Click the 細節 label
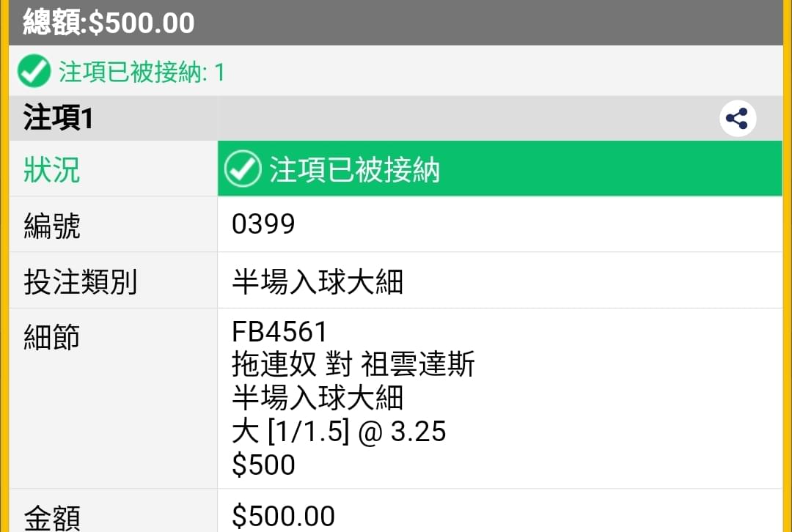Image resolution: width=792 pixels, height=532 pixels. pos(52,337)
